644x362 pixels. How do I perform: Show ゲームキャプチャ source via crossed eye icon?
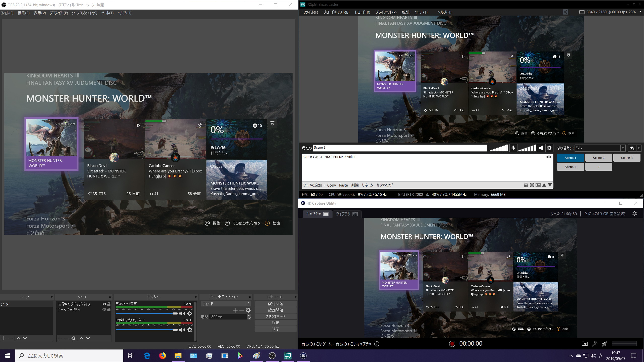click(x=104, y=310)
